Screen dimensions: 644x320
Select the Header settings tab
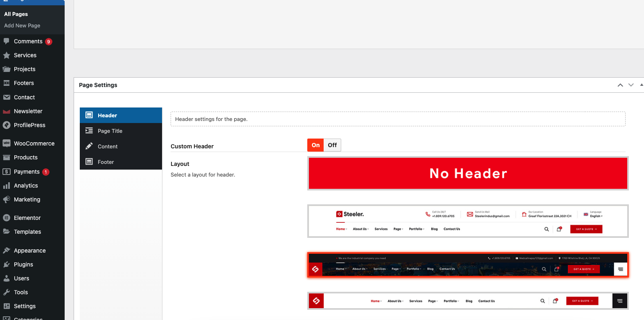click(x=121, y=115)
